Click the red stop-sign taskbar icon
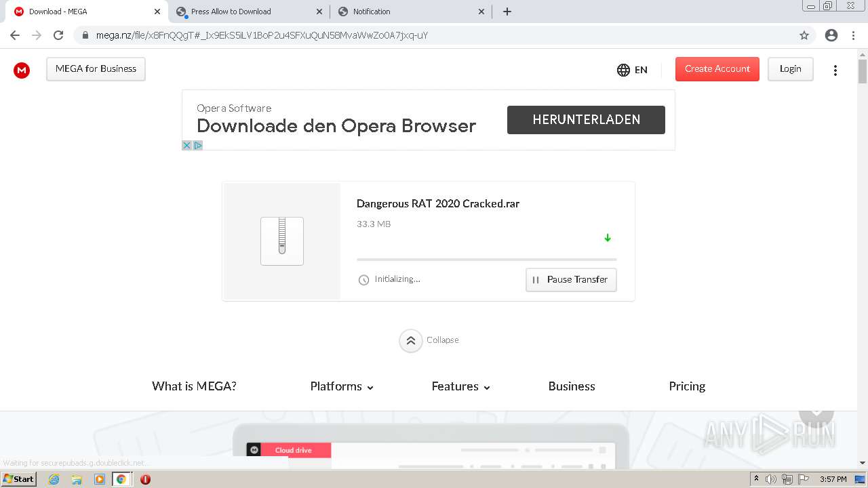This screenshot has width=868, height=488. point(145,479)
